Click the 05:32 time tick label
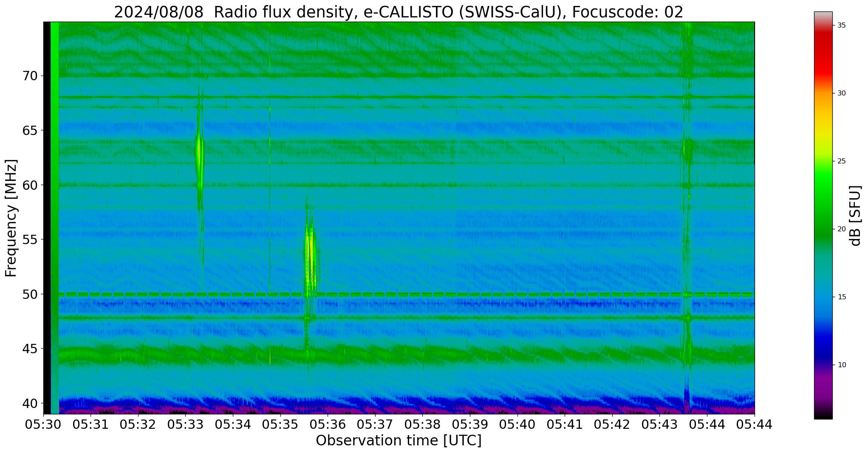The width and height of the screenshot is (868, 453). pos(138,424)
